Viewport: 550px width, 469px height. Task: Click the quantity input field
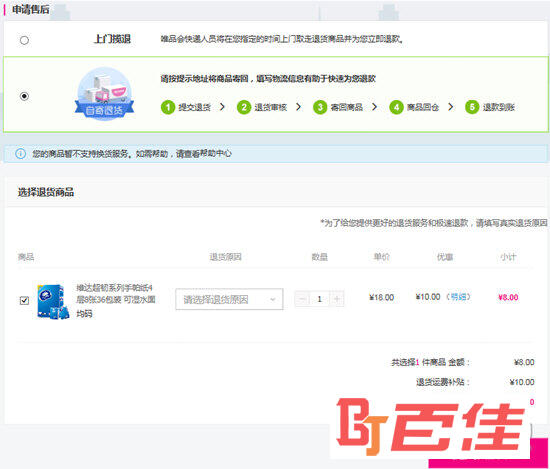pyautogui.click(x=320, y=299)
